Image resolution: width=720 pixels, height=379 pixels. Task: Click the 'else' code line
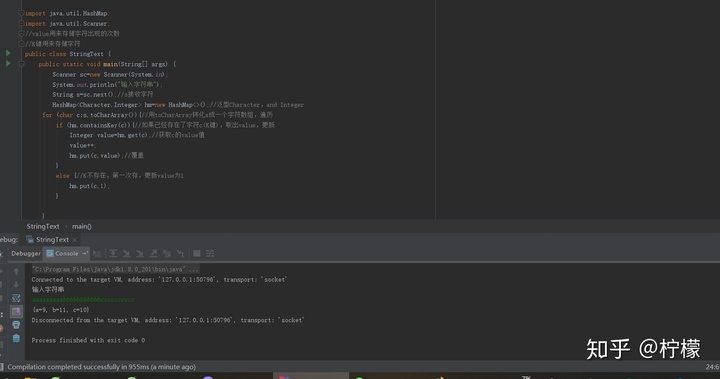119,175
